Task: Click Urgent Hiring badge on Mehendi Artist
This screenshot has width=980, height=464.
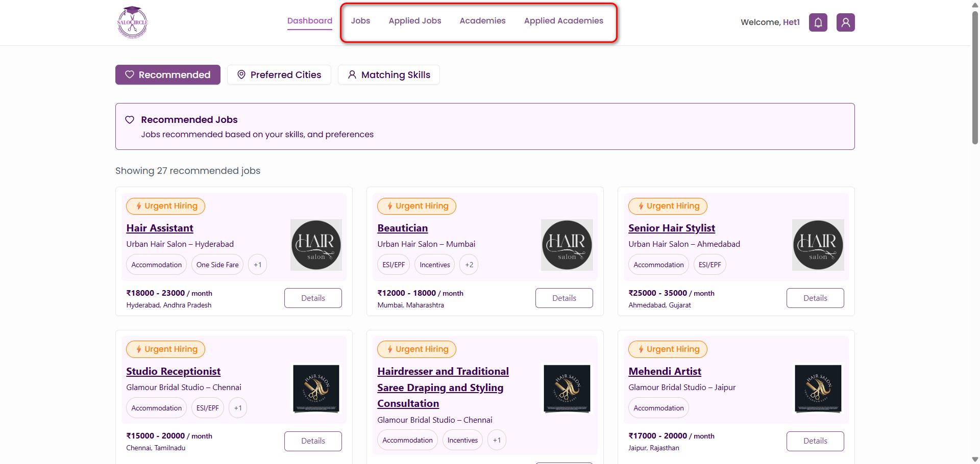Action: pyautogui.click(x=668, y=349)
